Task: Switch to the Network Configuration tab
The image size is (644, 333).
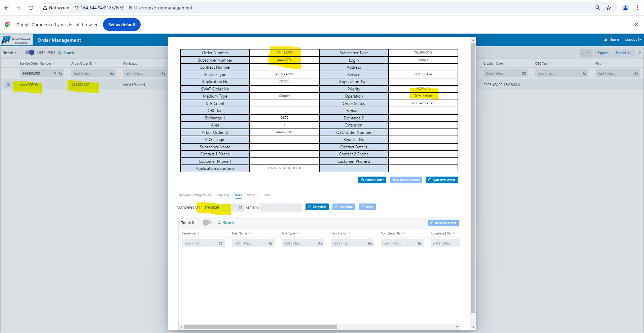Action: (194, 195)
